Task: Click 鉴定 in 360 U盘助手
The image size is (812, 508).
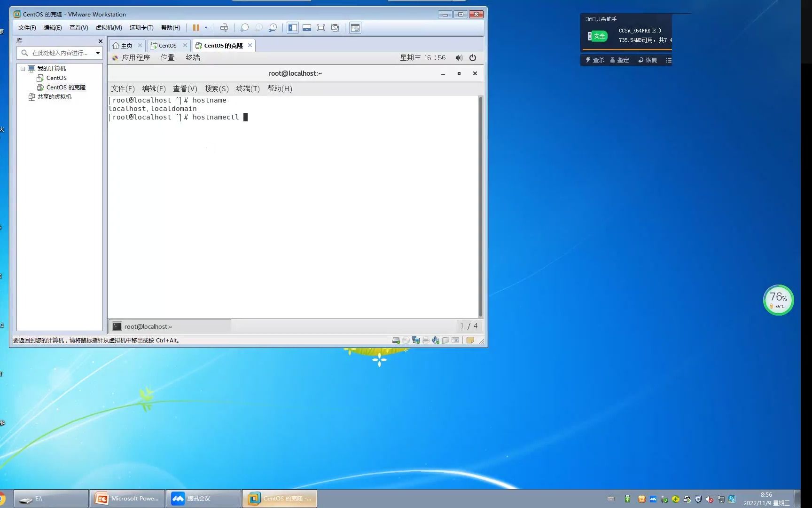Action: click(619, 60)
